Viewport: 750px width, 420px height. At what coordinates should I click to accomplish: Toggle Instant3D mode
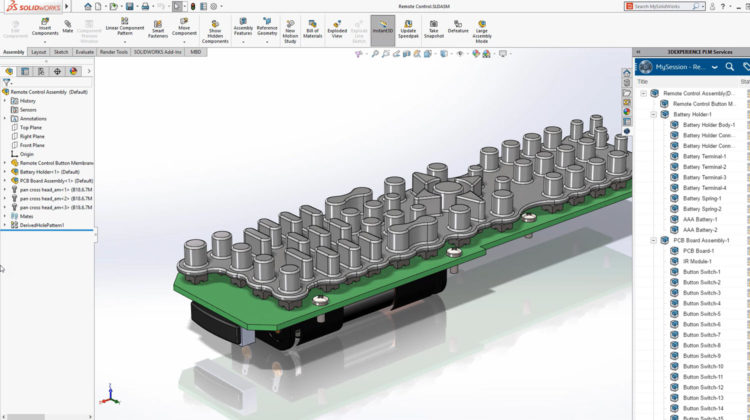[382, 27]
